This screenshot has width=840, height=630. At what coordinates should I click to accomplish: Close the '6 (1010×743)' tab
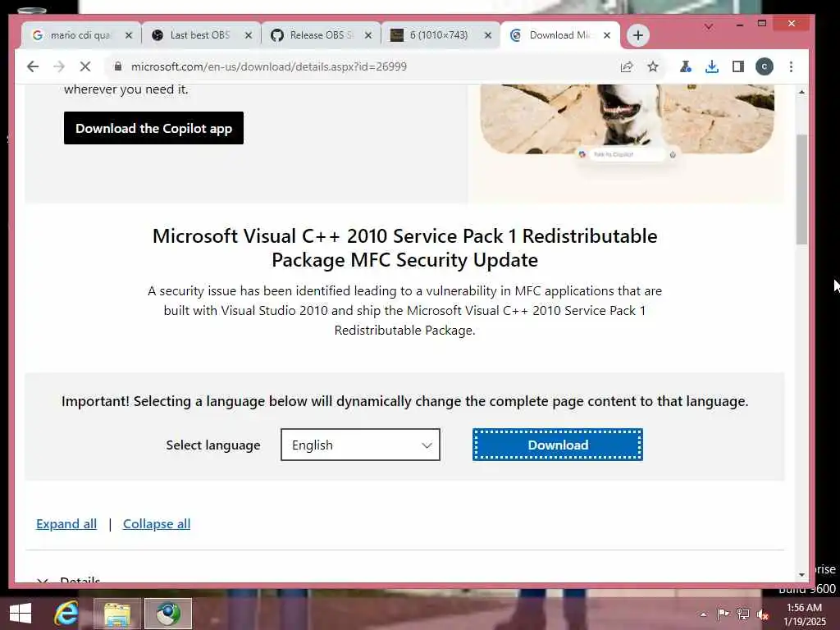click(x=488, y=35)
